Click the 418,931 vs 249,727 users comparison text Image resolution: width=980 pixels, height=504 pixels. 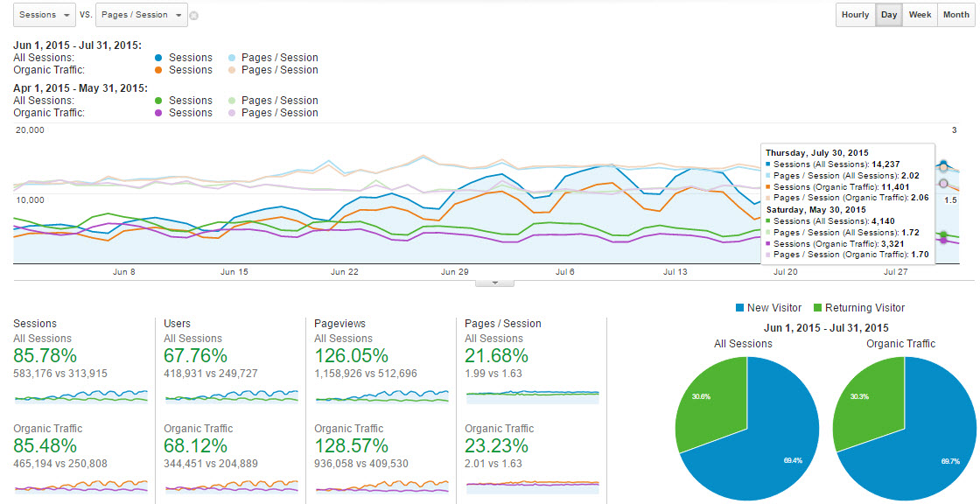pyautogui.click(x=211, y=374)
